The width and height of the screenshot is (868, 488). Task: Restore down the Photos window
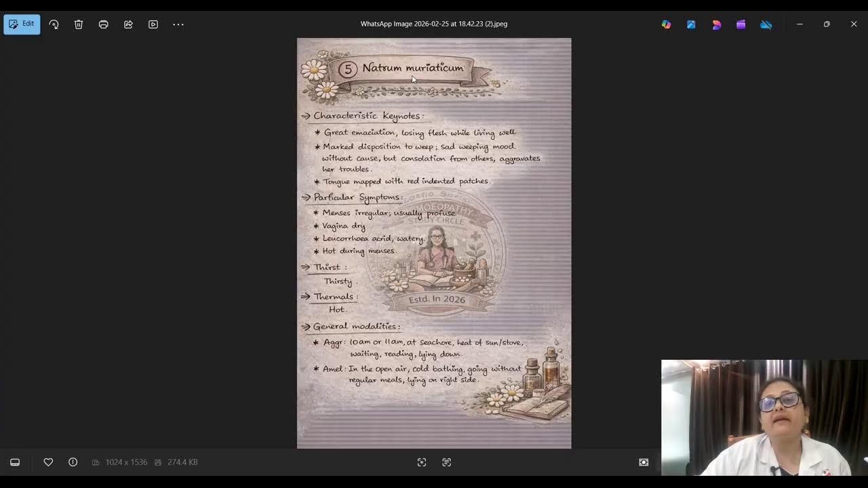[827, 24]
